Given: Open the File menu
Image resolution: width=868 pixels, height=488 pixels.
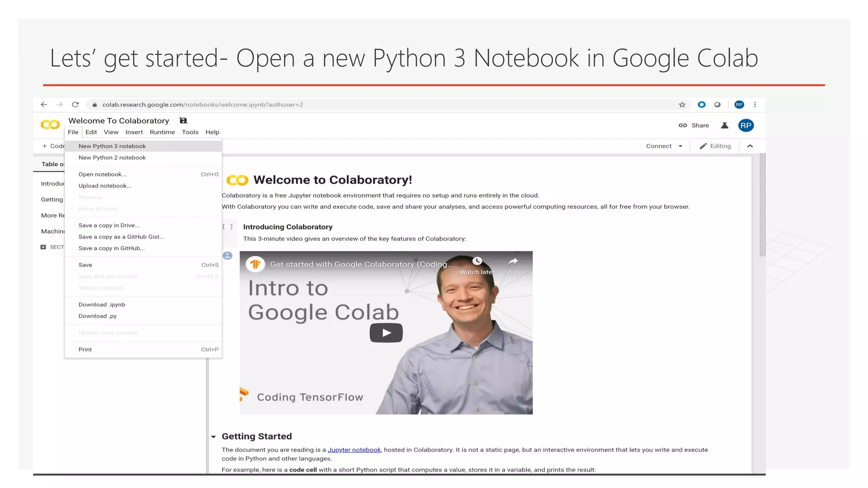Looking at the screenshot, I should tap(73, 132).
